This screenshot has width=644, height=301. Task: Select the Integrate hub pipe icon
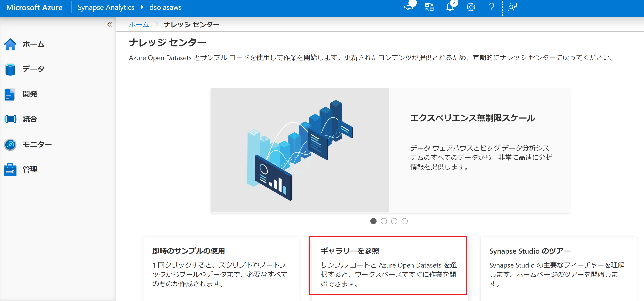10,119
